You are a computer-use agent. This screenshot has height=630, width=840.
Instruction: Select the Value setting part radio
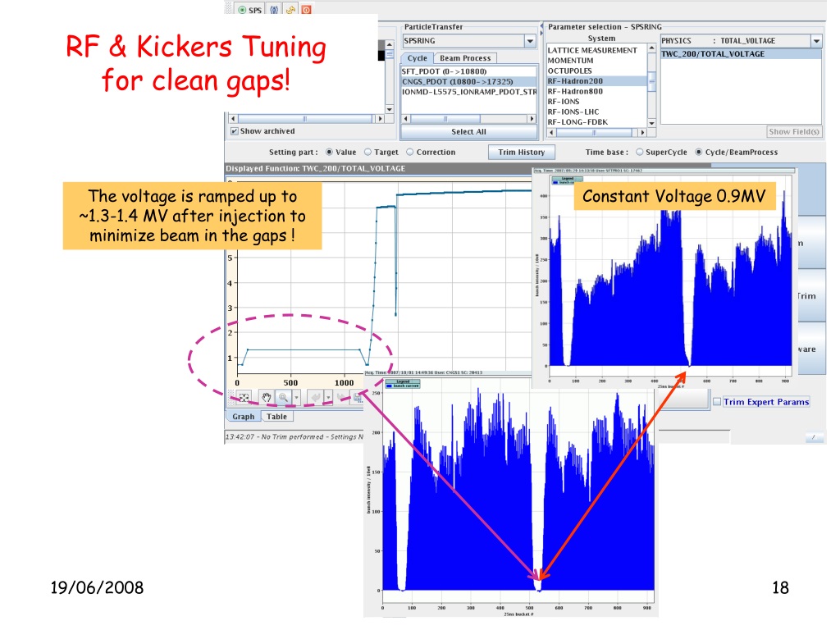[x=330, y=152]
